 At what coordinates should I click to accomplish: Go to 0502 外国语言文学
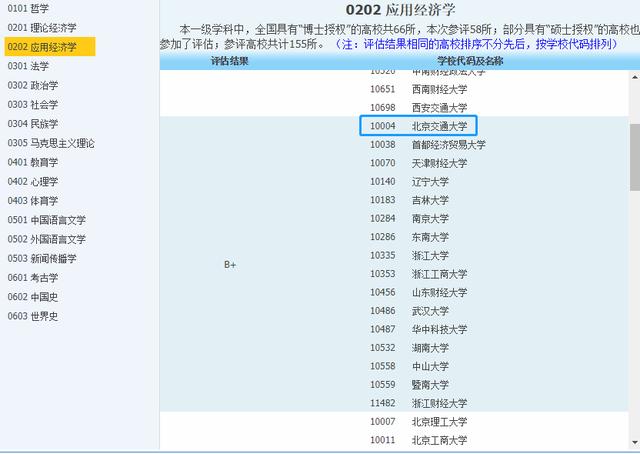tap(47, 239)
